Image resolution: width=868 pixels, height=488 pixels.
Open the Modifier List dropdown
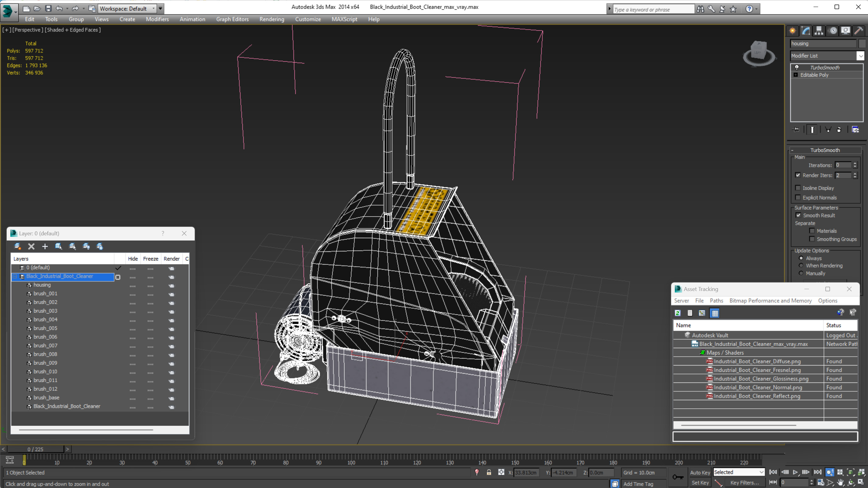(860, 56)
